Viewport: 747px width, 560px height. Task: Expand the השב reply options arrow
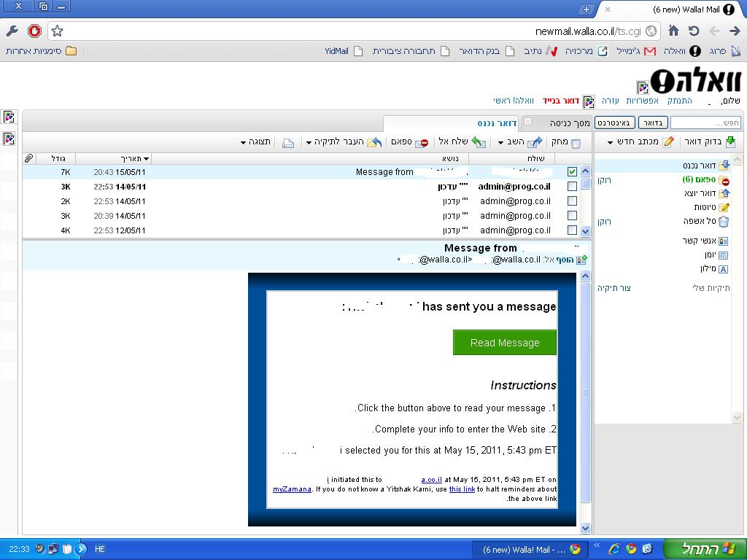pos(500,142)
